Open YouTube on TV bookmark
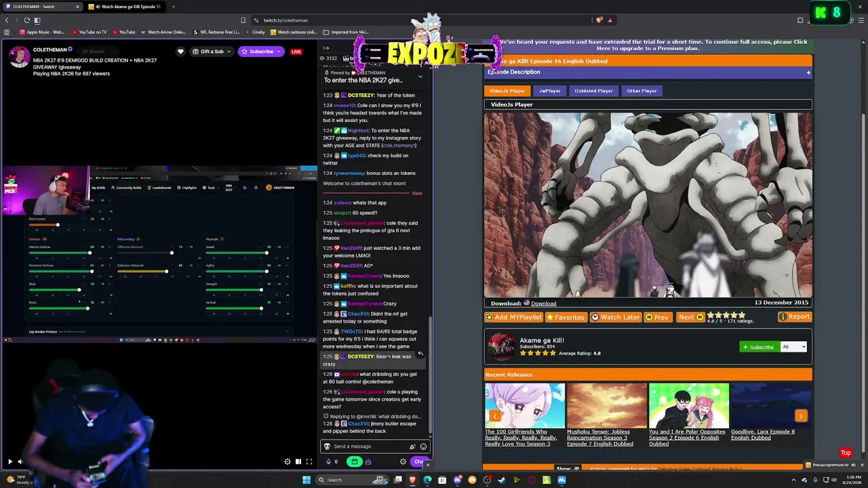Viewport: 868px width, 488px height. (x=89, y=32)
